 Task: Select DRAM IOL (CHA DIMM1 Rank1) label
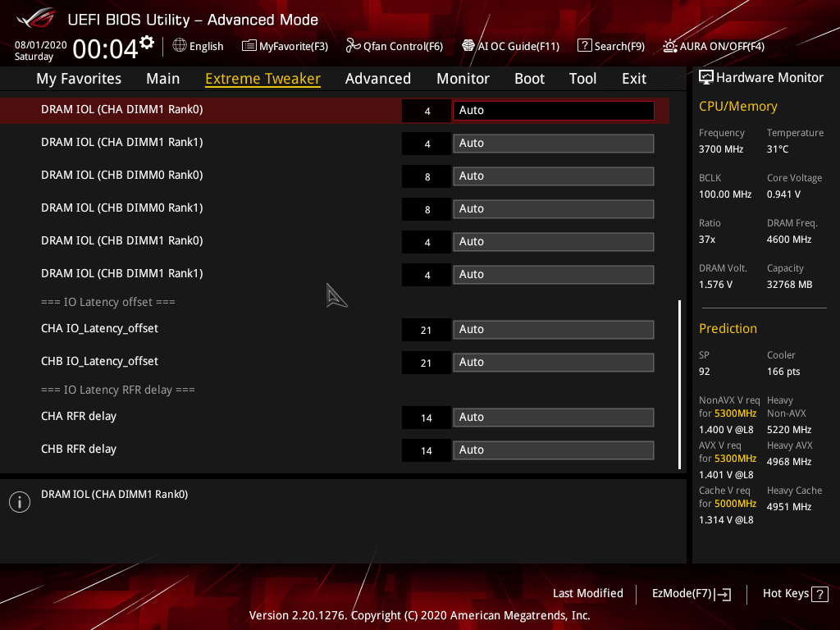tap(122, 142)
